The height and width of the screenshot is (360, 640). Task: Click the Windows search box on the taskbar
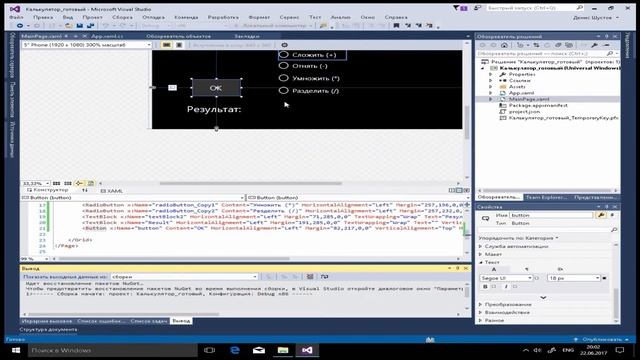tap(113, 350)
